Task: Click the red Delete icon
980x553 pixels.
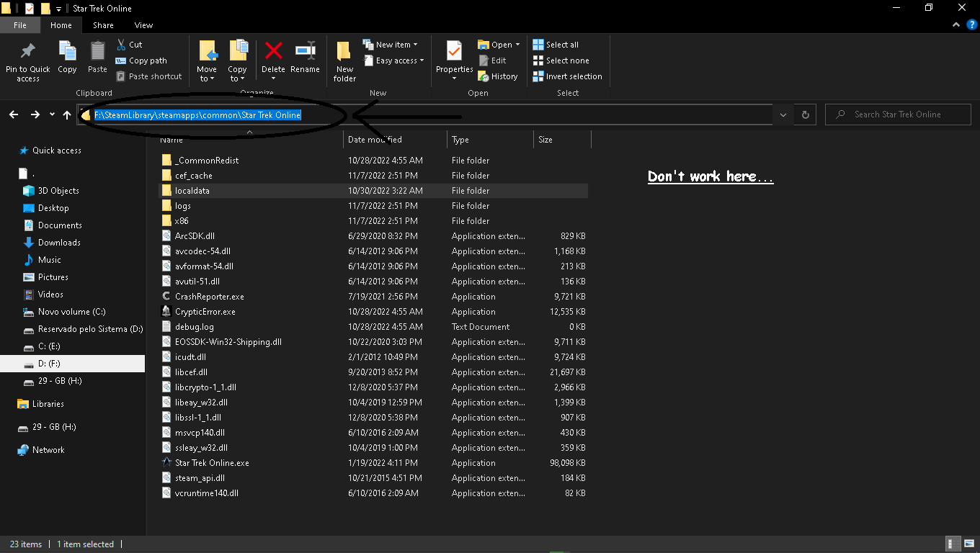Action: [x=273, y=51]
